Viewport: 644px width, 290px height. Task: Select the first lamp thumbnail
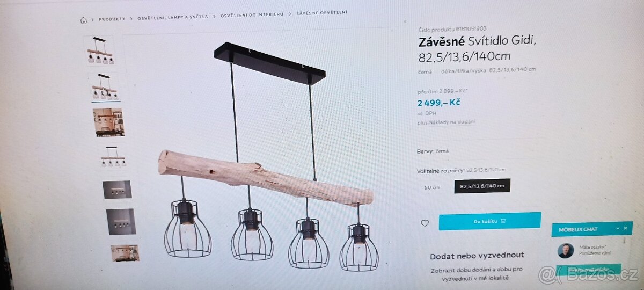click(100, 51)
